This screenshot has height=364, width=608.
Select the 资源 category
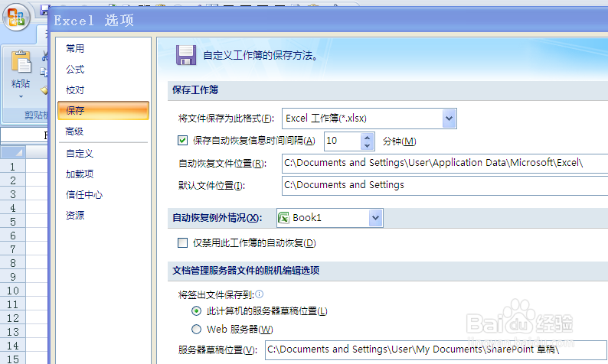tap(75, 216)
